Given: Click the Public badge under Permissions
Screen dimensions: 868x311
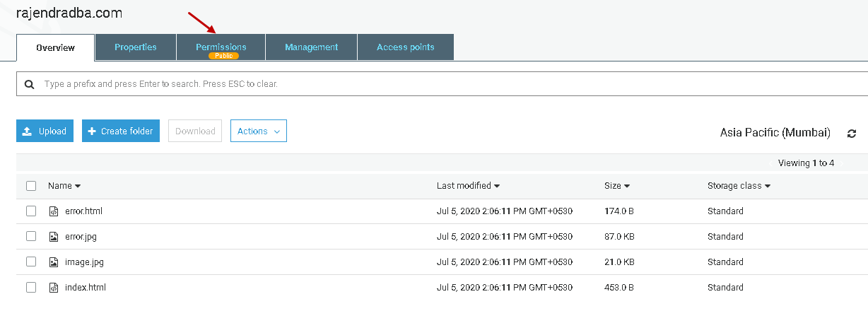Looking at the screenshot, I should click(x=223, y=55).
